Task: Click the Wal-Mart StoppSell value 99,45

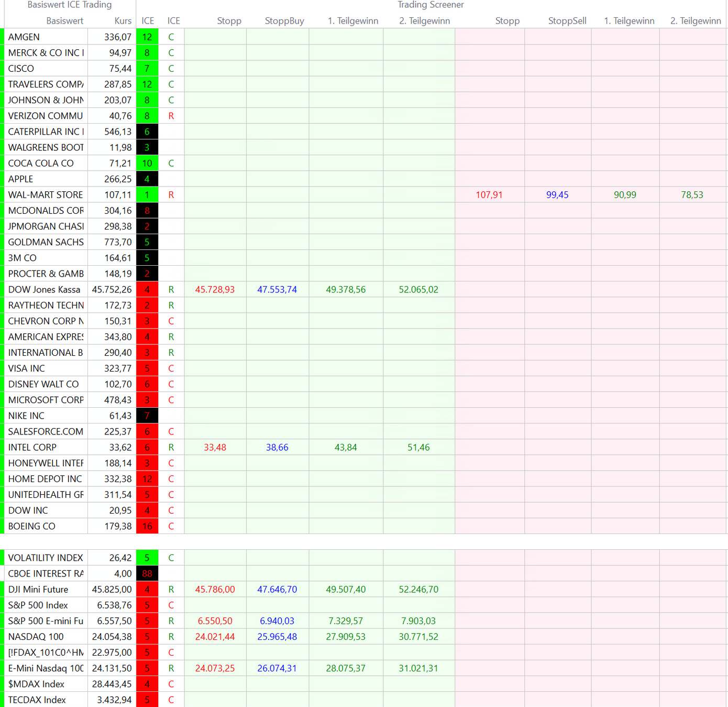Action: point(557,195)
